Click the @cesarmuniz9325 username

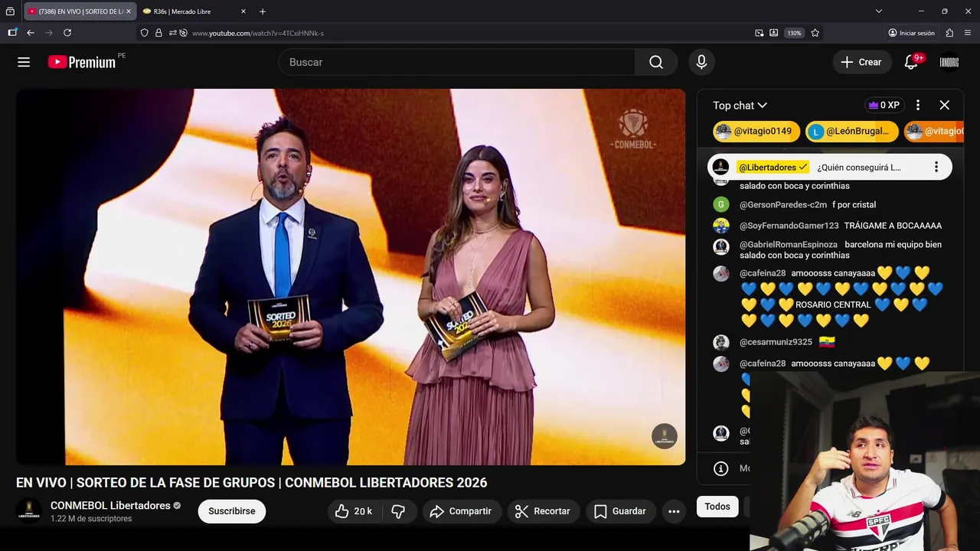coord(776,342)
